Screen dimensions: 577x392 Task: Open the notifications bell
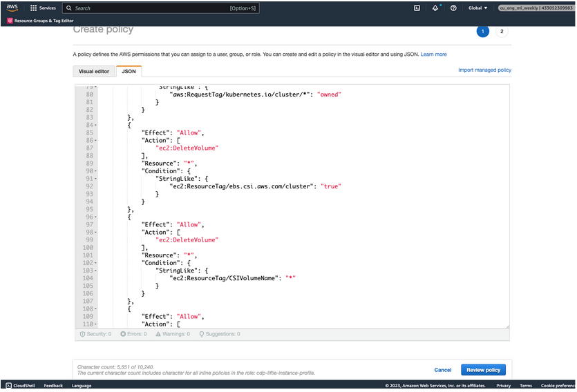pos(435,8)
